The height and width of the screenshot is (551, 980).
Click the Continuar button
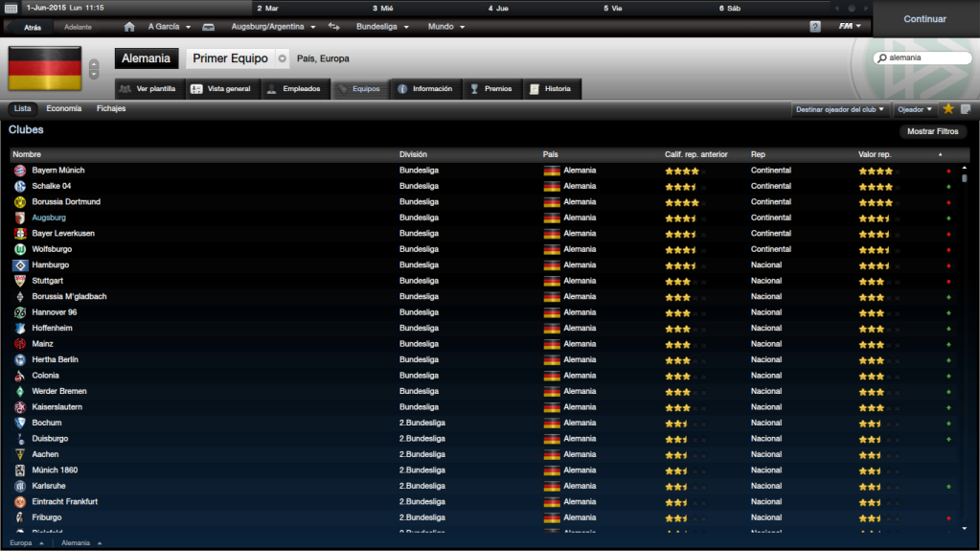point(925,19)
